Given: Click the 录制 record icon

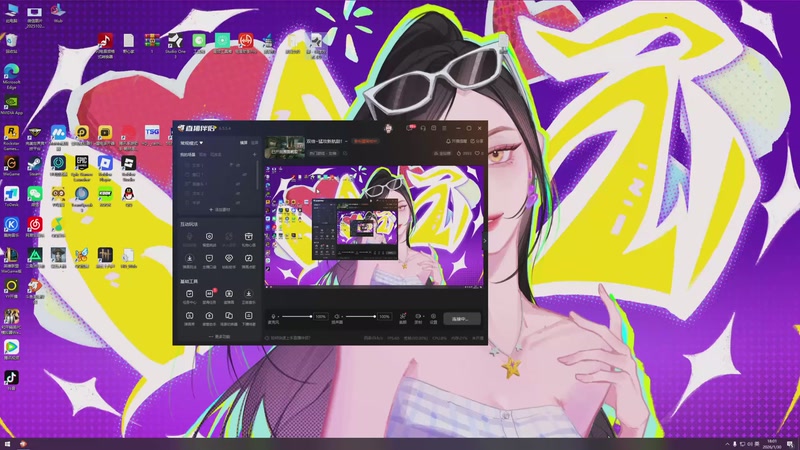Looking at the screenshot, I should pyautogui.click(x=418, y=318).
